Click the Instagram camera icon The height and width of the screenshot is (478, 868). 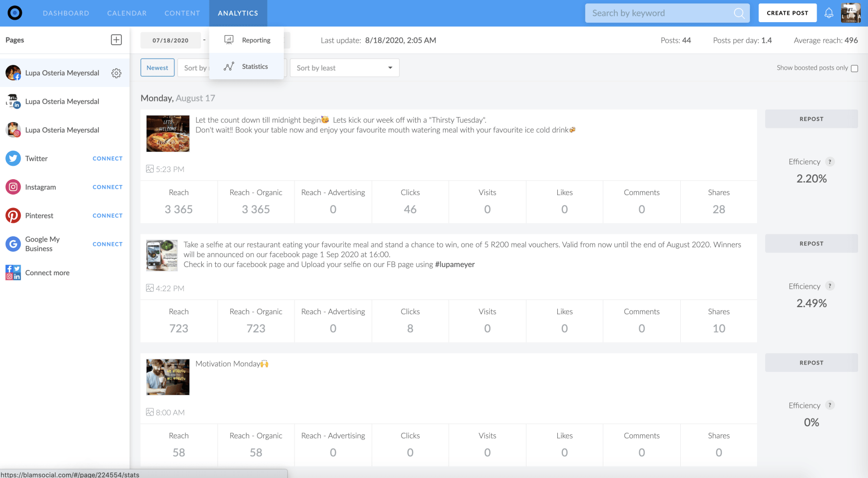(x=13, y=187)
